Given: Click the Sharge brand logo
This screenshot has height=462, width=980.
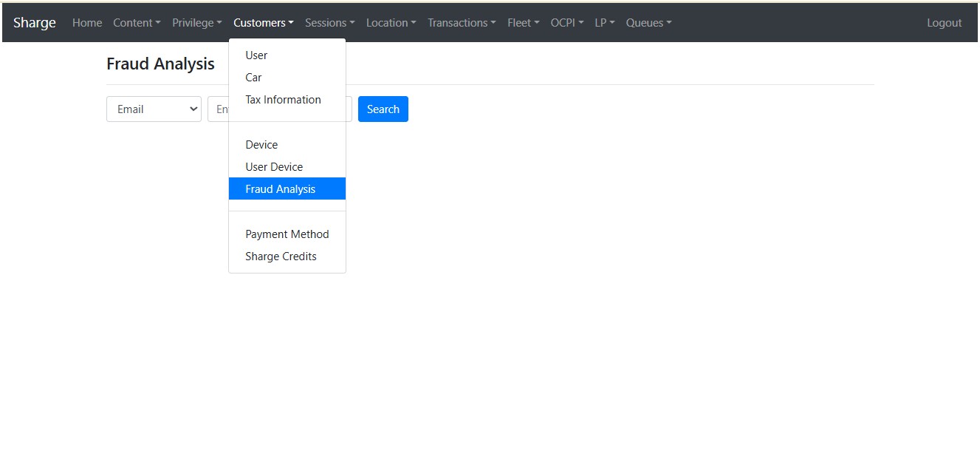Looking at the screenshot, I should tap(35, 23).
